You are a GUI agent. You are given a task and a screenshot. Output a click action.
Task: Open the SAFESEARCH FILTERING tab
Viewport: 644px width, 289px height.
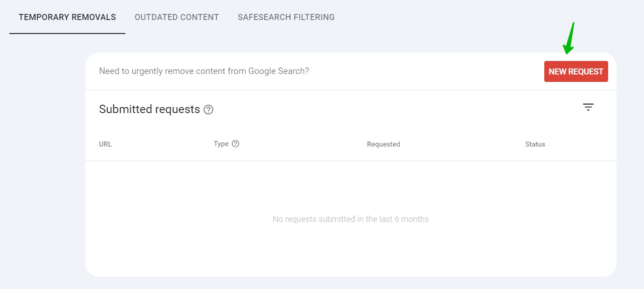286,17
